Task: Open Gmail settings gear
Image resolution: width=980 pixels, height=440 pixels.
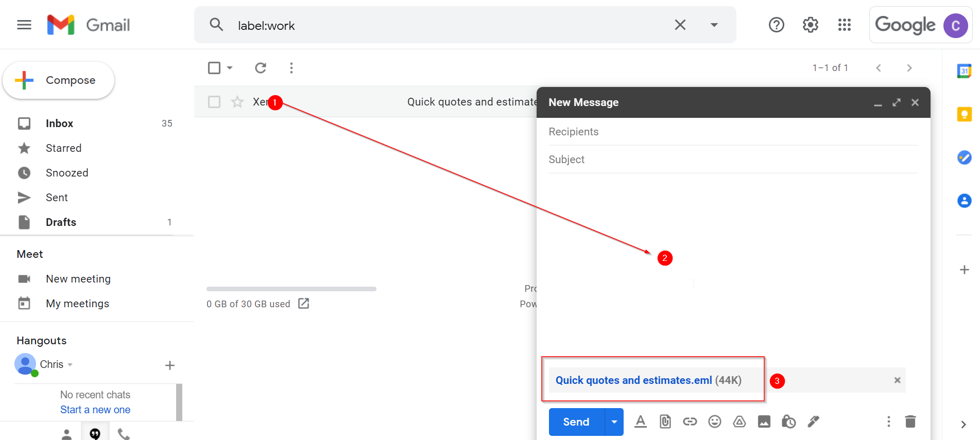Action: tap(810, 25)
